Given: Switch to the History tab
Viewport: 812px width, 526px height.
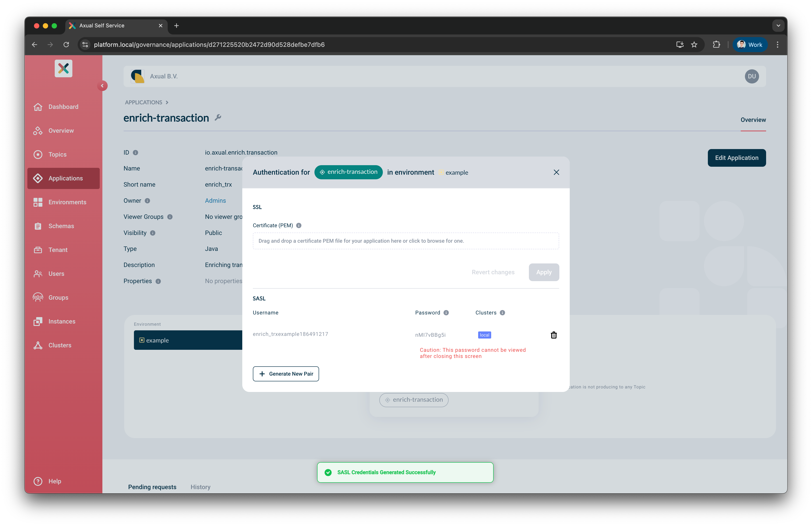Looking at the screenshot, I should click(200, 487).
